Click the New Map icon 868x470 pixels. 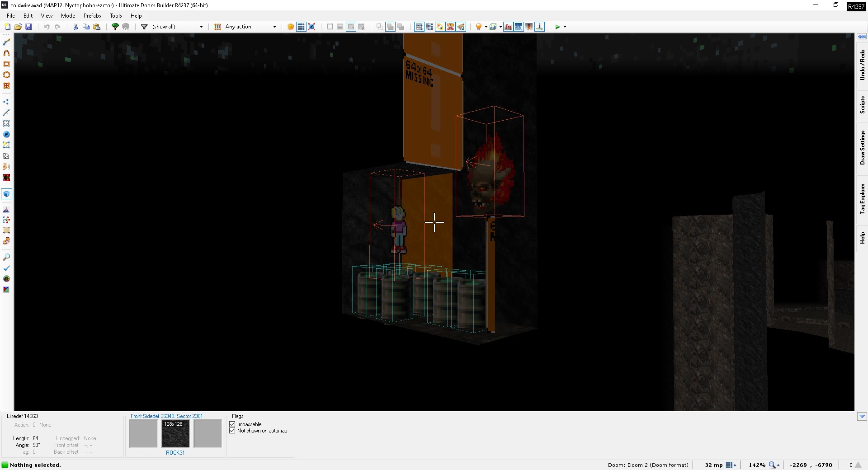(x=7, y=27)
